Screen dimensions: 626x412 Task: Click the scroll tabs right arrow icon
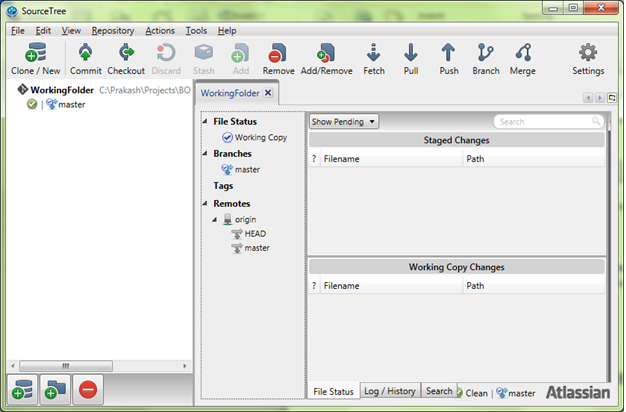(600, 98)
